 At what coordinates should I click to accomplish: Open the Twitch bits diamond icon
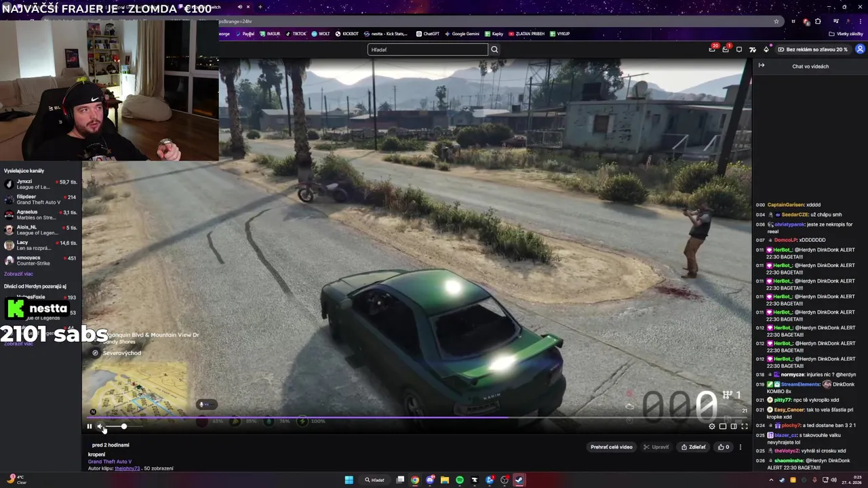766,49
